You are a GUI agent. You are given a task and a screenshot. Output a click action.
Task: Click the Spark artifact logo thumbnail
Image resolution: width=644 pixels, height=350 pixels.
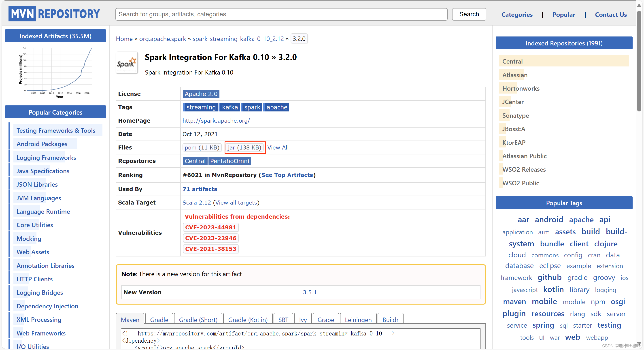[x=127, y=63]
